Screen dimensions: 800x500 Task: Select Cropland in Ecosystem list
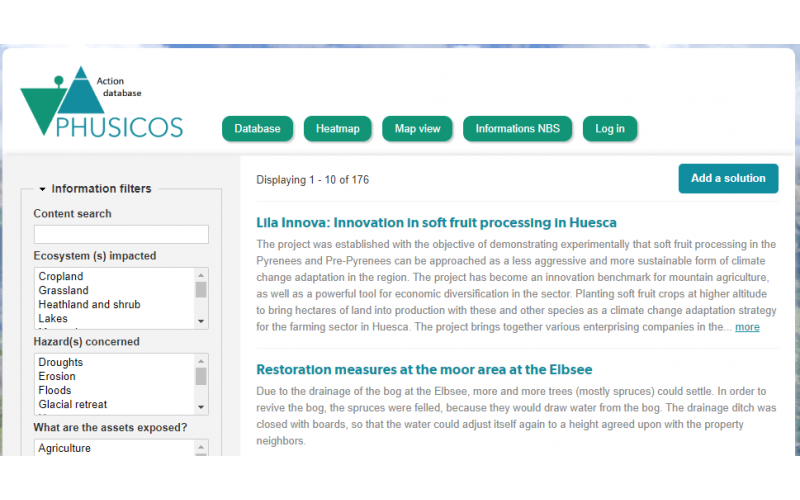coord(61,276)
